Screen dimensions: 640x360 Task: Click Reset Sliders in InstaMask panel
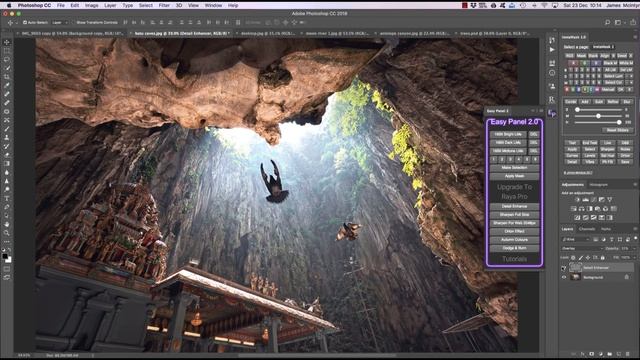tap(617, 130)
